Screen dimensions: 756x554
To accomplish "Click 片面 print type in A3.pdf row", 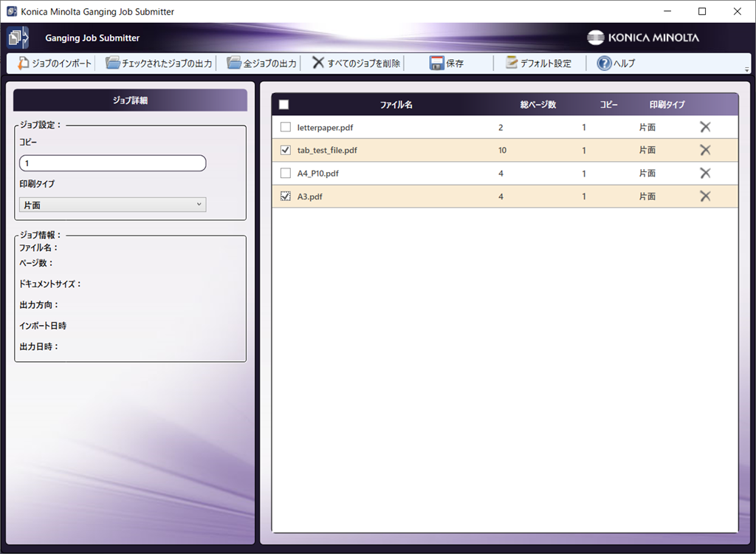I will point(647,196).
